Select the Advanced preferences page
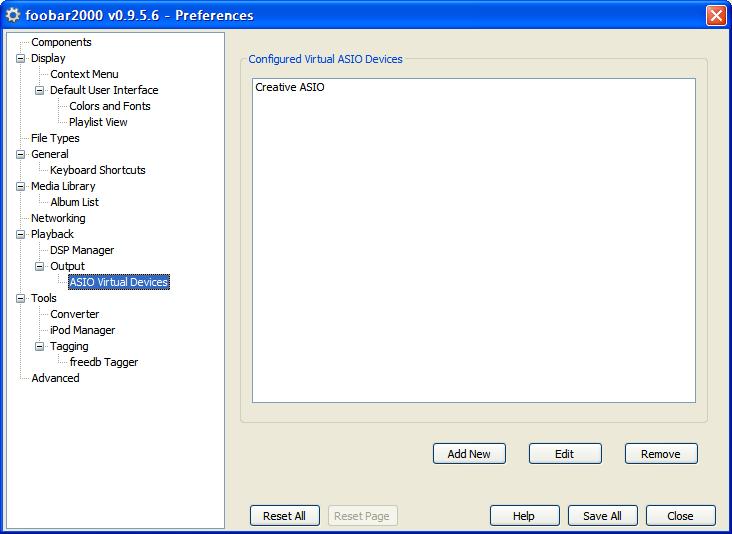Screen dimensions: 732x534 pyautogui.click(x=55, y=378)
